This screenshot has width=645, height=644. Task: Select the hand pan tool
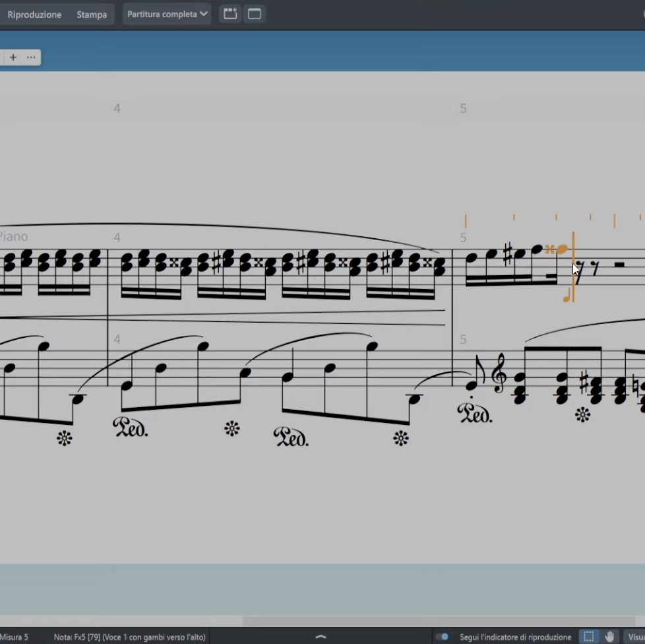click(610, 637)
